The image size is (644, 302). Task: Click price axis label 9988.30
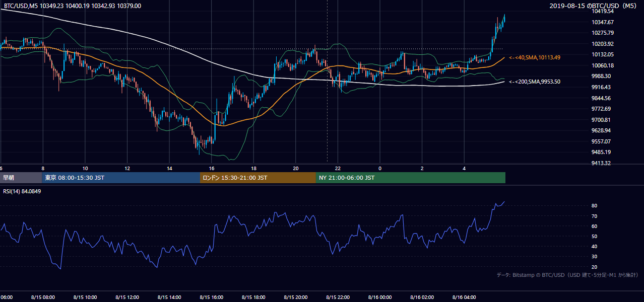(601, 76)
